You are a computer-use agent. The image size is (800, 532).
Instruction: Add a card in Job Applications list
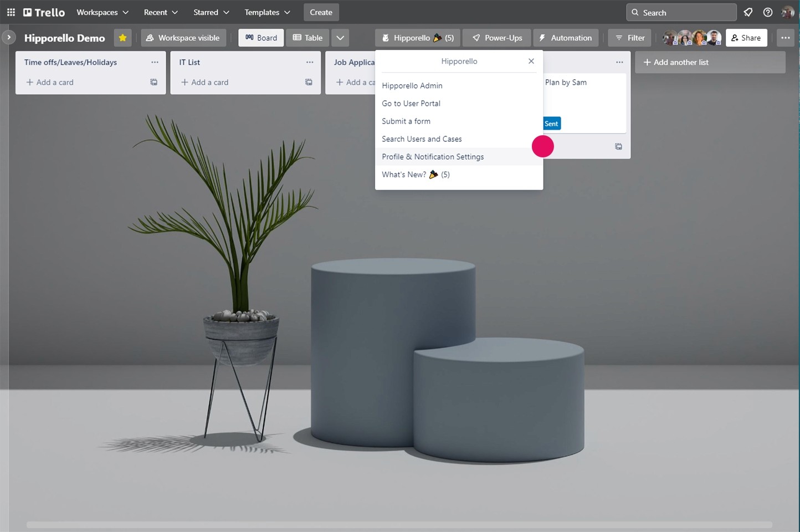[x=355, y=82]
